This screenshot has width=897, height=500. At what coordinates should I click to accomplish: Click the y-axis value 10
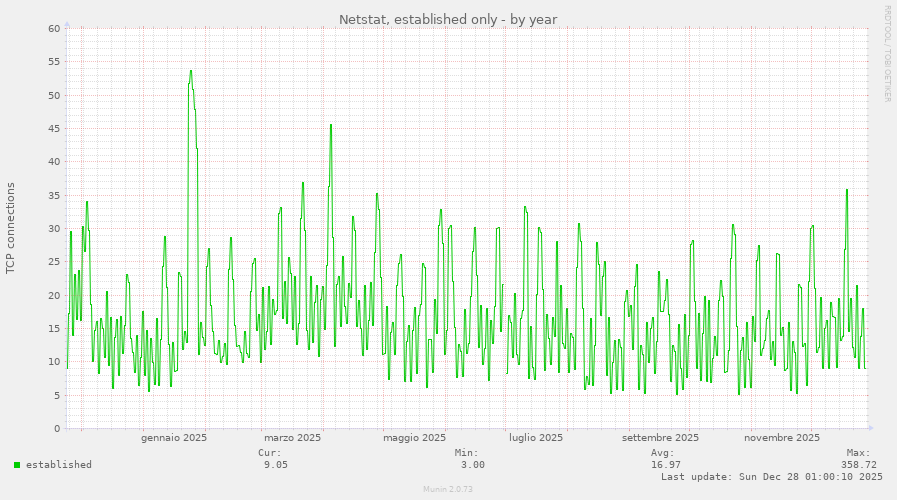click(x=54, y=362)
